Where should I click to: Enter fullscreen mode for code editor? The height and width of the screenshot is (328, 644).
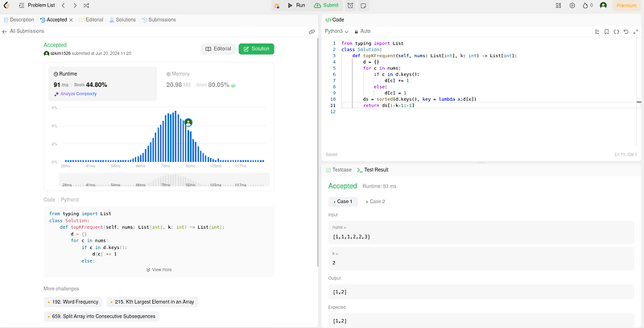coord(636,31)
